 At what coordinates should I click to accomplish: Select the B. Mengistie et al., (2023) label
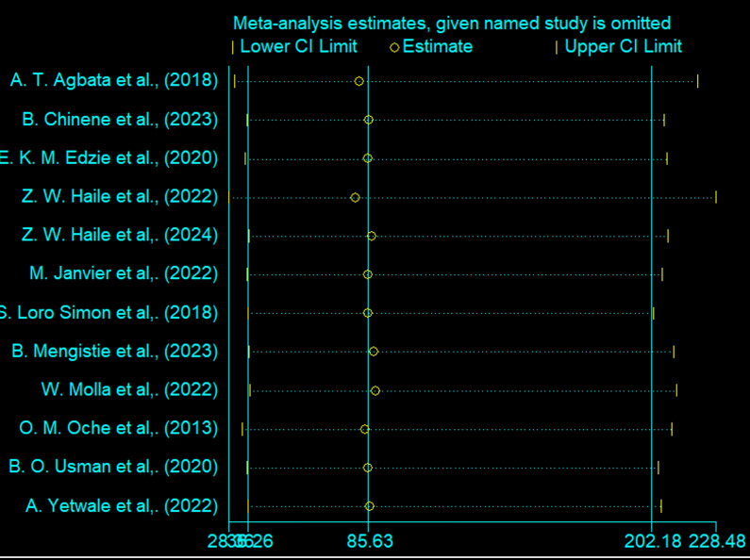(x=115, y=352)
